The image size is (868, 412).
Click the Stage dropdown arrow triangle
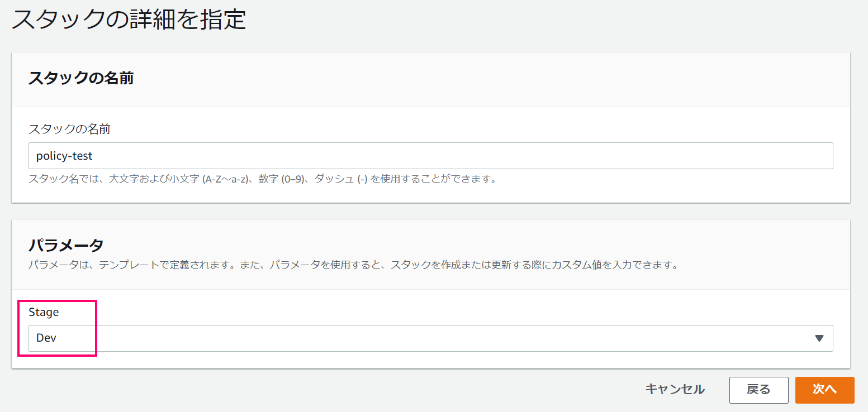(x=819, y=338)
